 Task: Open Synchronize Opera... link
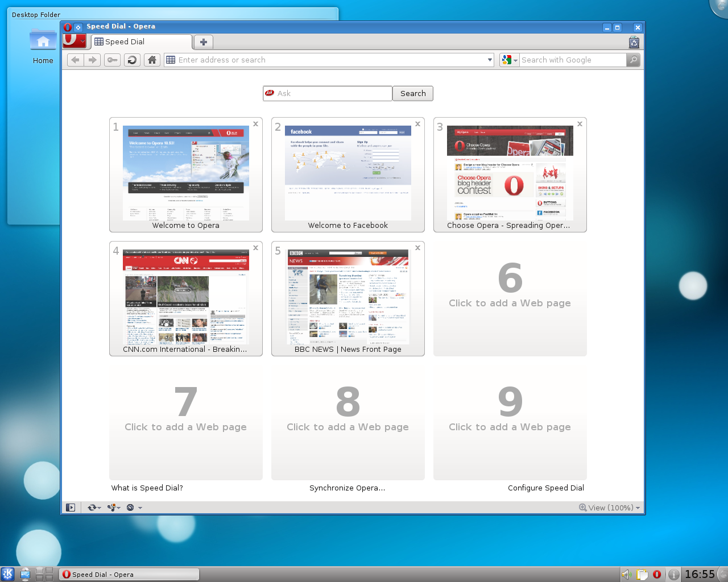pyautogui.click(x=347, y=488)
